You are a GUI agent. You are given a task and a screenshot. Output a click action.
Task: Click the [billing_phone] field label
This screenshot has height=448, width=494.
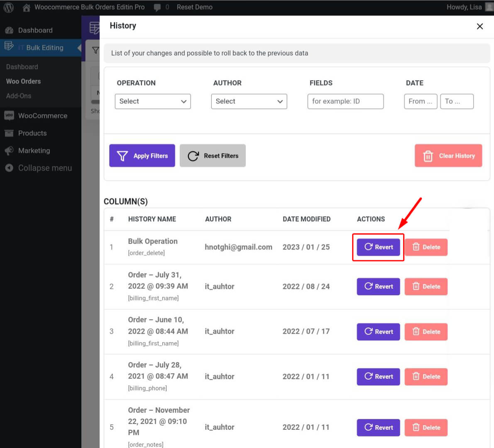147,388
